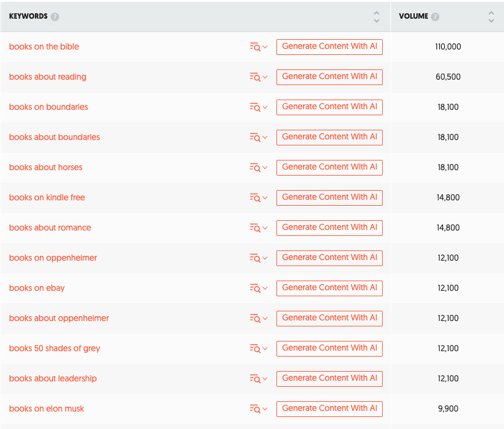Open search options icon for 'books about reading'
This screenshot has width=504, height=429.
[255, 77]
